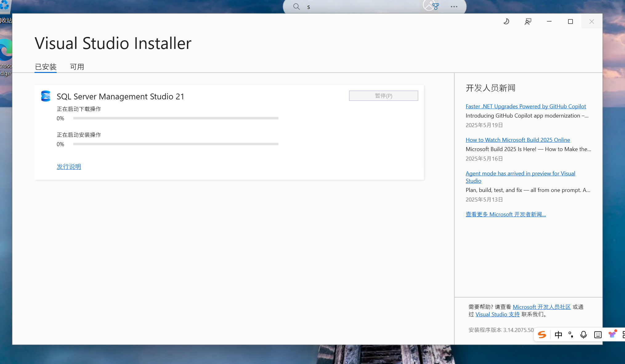This screenshot has width=625, height=364.
Task: Click the rewards trophy icon
Action: click(436, 6)
